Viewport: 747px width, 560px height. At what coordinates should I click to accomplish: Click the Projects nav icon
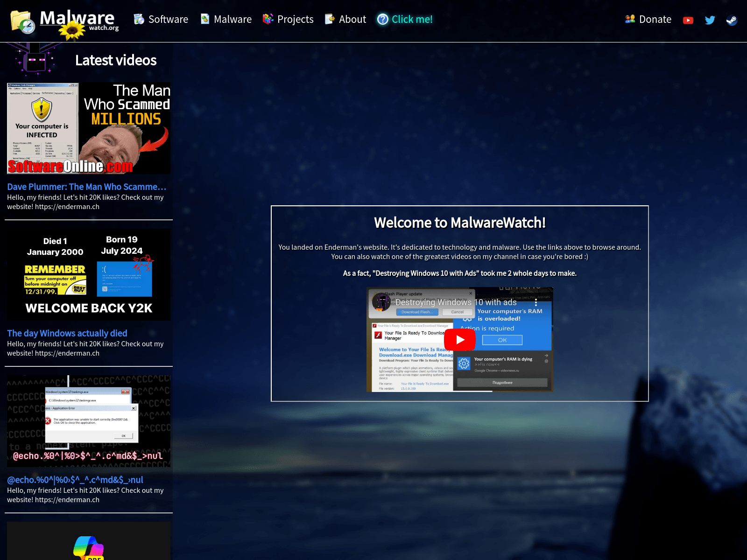click(x=268, y=19)
